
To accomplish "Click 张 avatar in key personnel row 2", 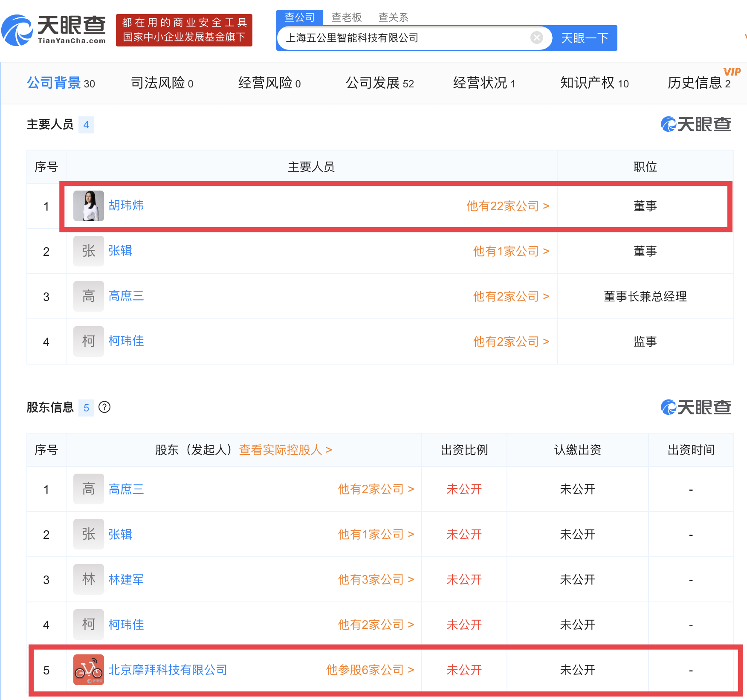I will (89, 251).
